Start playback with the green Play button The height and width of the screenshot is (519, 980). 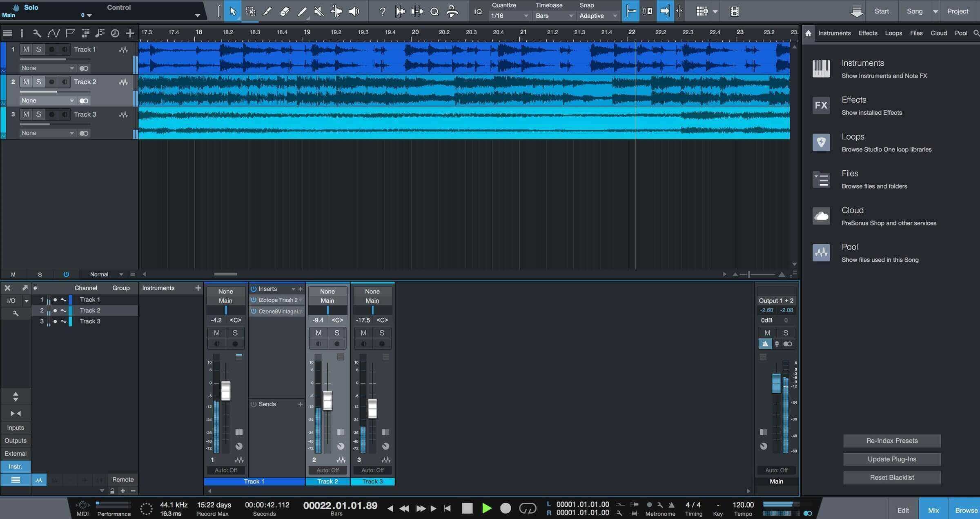(486, 508)
